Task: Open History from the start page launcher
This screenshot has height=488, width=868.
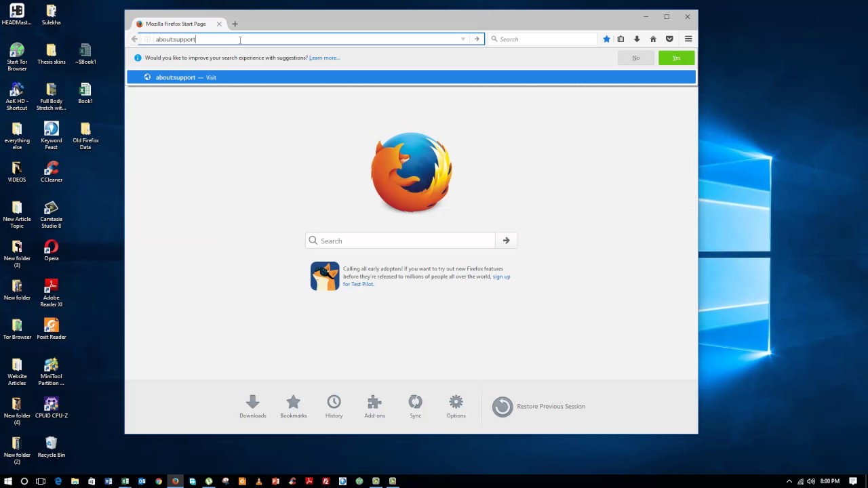Action: click(x=334, y=407)
